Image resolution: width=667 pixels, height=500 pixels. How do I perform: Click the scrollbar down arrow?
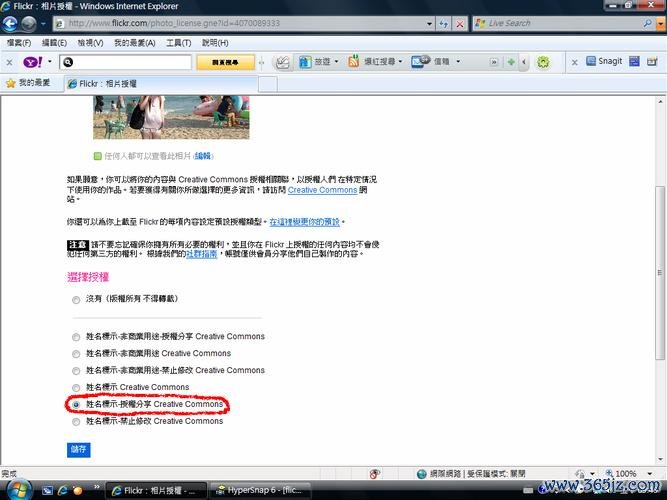point(660,460)
